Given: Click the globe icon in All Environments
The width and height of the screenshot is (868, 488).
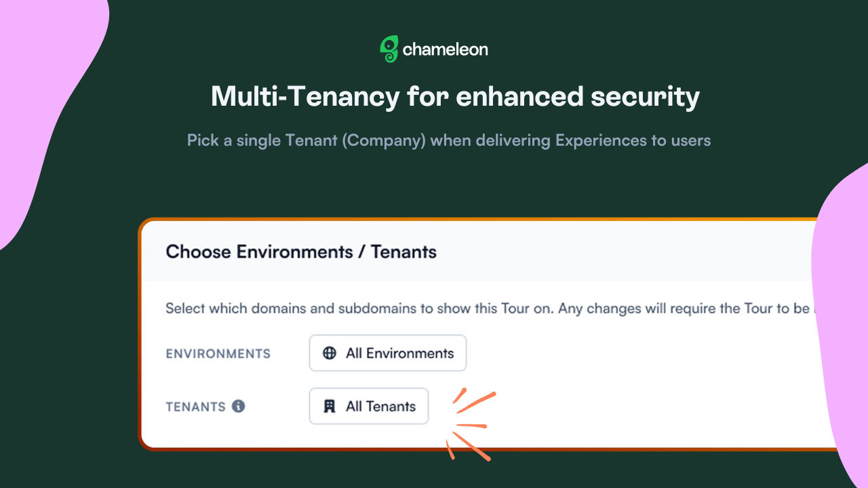Looking at the screenshot, I should click(x=330, y=353).
